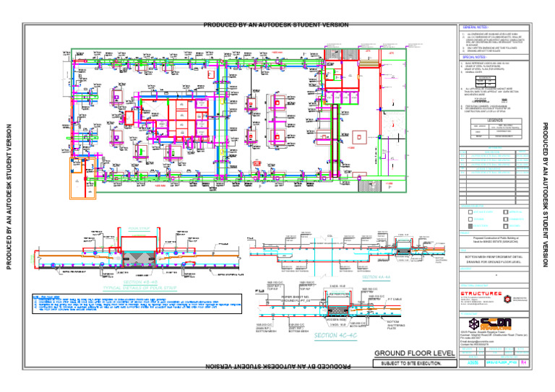Select the SECTION 4C-4C label

[x=335, y=336]
